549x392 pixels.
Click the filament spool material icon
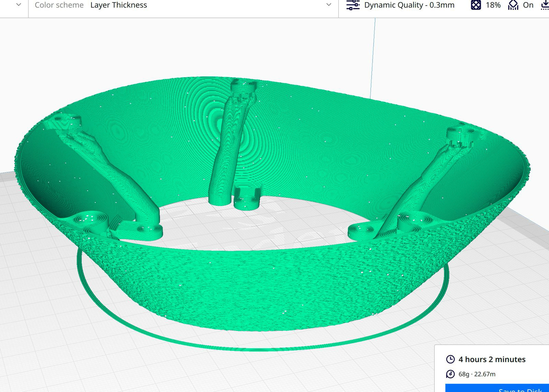click(x=450, y=374)
